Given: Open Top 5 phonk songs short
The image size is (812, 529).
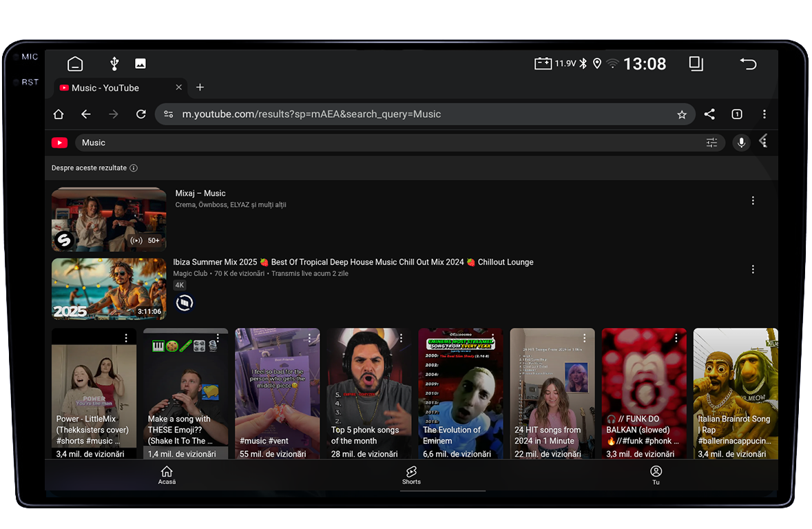Looking at the screenshot, I should click(368, 394).
